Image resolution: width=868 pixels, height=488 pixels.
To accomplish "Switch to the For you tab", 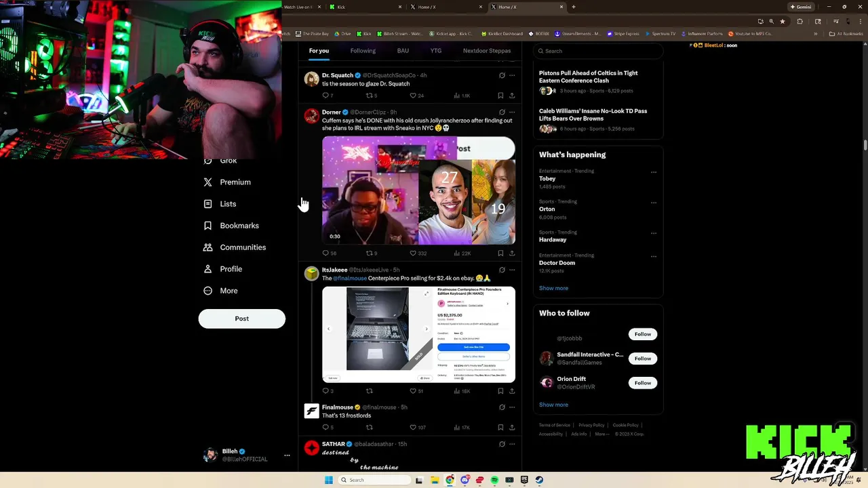I will click(x=319, y=51).
